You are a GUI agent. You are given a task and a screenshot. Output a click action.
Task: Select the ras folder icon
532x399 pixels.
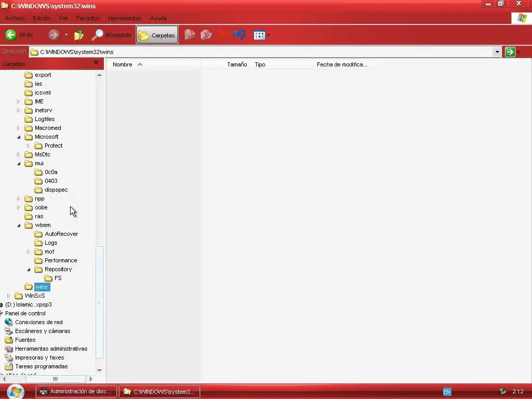click(29, 216)
